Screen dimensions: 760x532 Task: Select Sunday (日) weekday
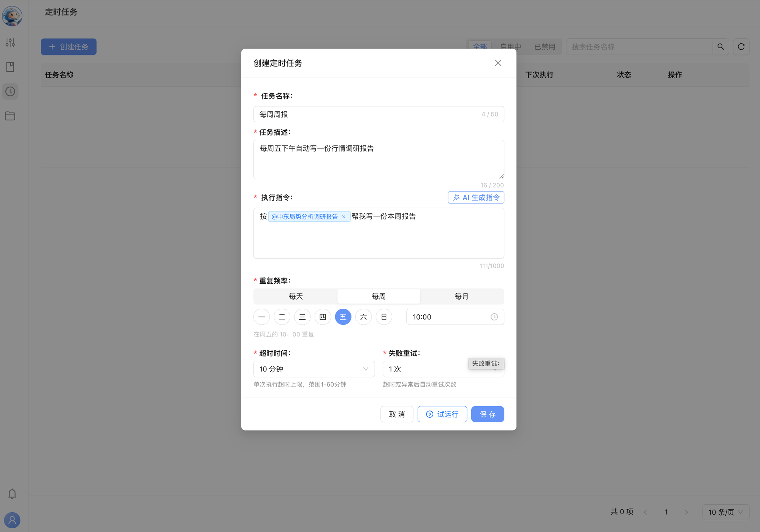(384, 317)
